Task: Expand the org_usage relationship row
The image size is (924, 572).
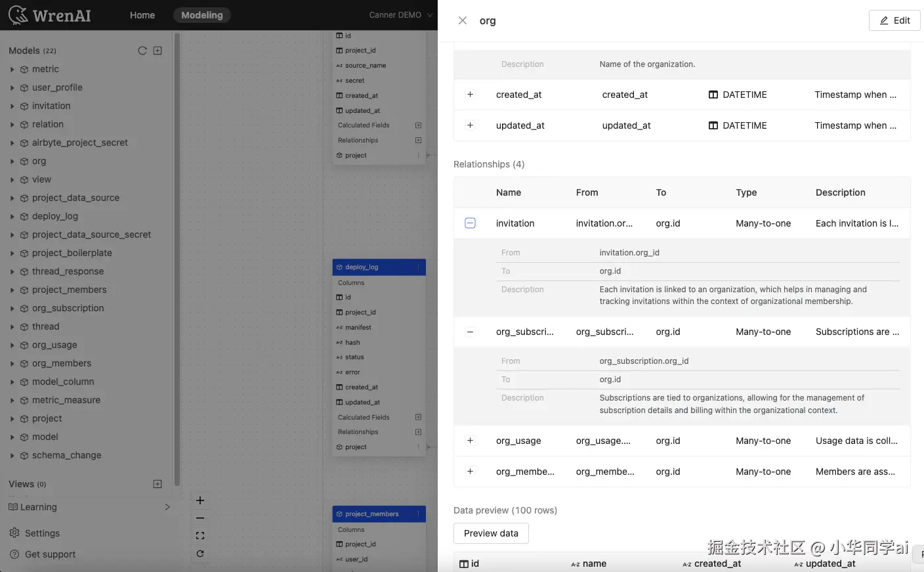Action: (470, 441)
